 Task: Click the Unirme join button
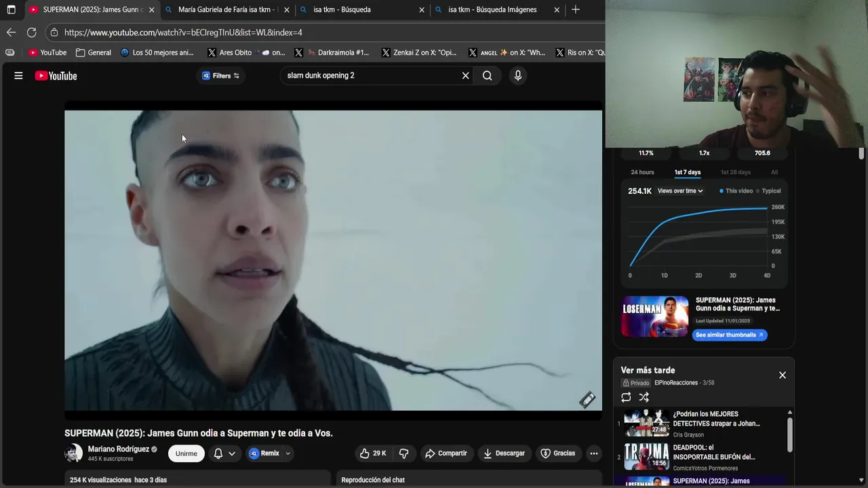click(x=186, y=453)
